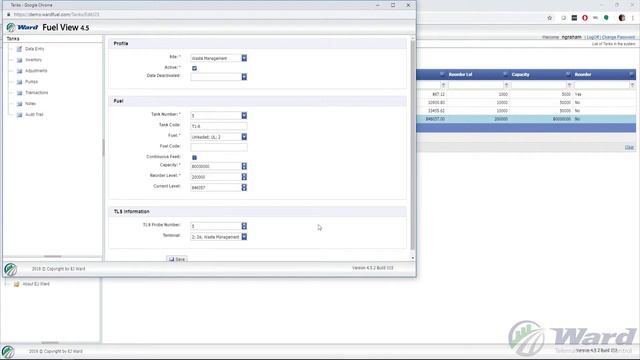Screen dimensions: 640x360
Task: Toggle the Active checkbox
Action: pos(194,68)
